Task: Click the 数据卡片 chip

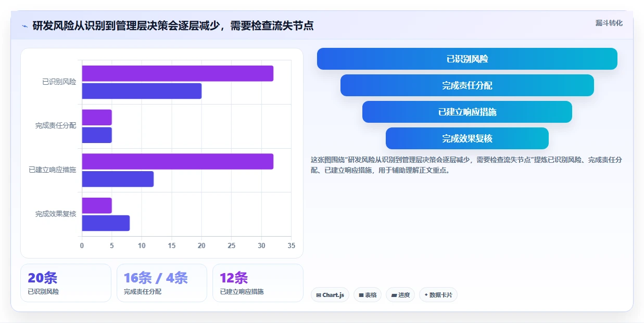Action: coord(438,295)
